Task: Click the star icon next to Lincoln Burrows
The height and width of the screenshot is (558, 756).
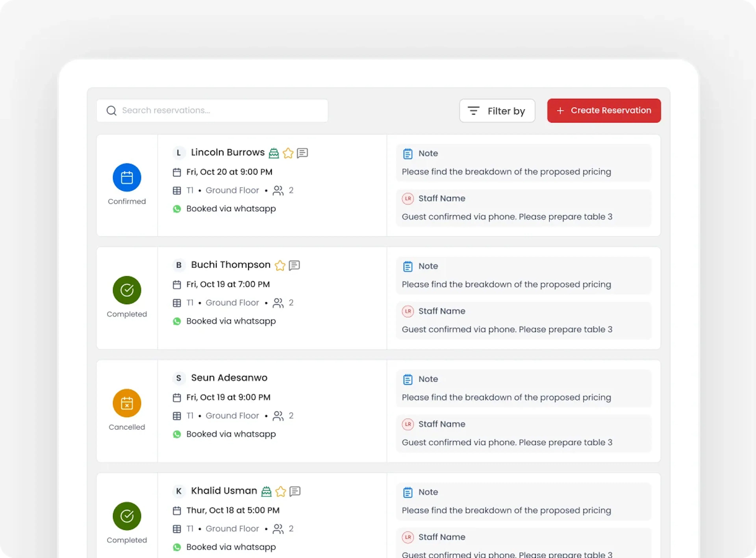Action: point(288,153)
